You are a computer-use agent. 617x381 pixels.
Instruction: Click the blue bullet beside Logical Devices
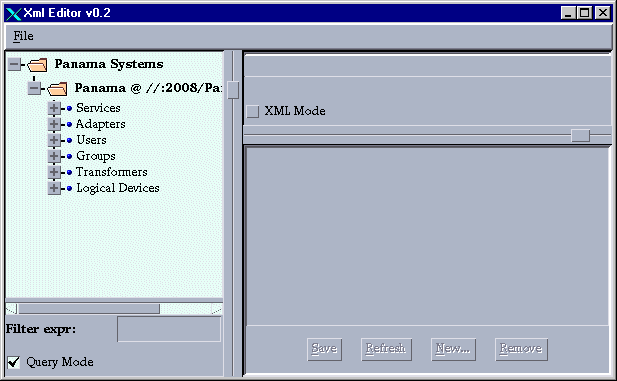click(x=69, y=188)
